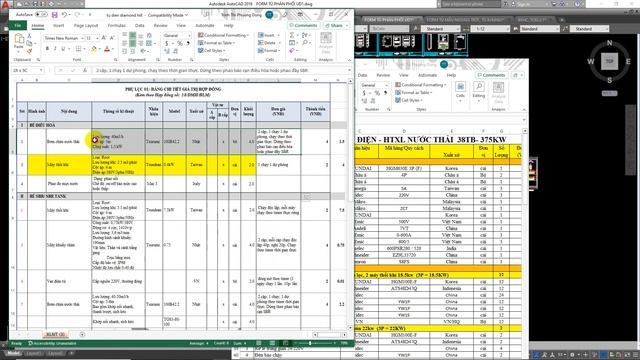Toggle Wrap Text in Alignment group

(x=149, y=36)
